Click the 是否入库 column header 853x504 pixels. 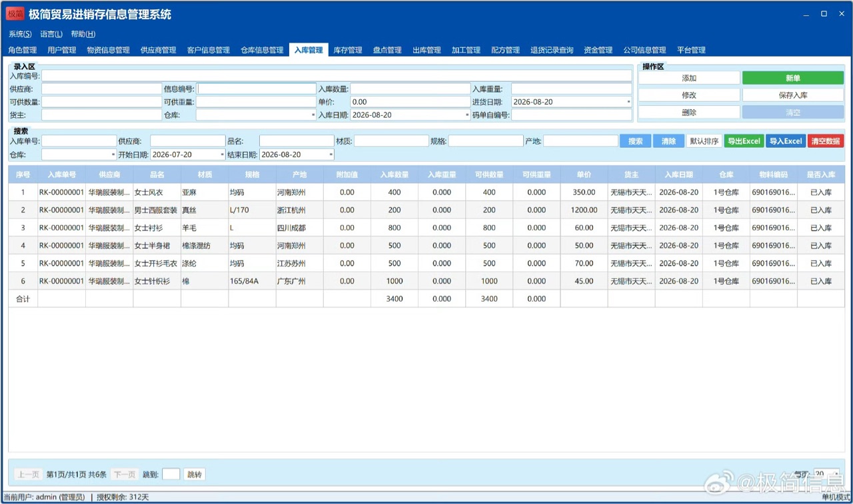[820, 174]
